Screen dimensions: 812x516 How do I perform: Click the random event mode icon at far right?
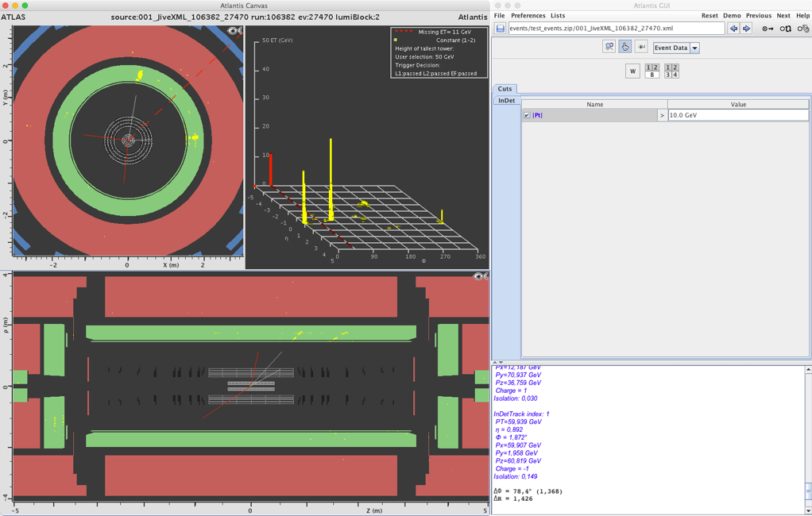click(803, 29)
